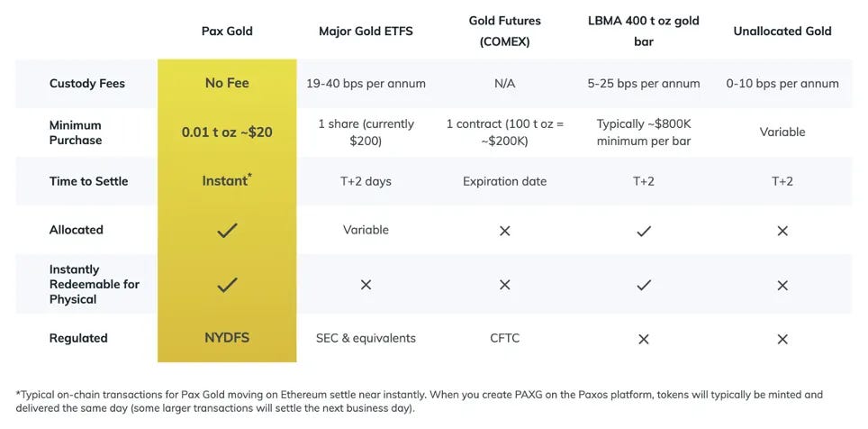Click Gold Futures Allocated cross mark
The height and width of the screenshot is (429, 868).
coord(504,231)
